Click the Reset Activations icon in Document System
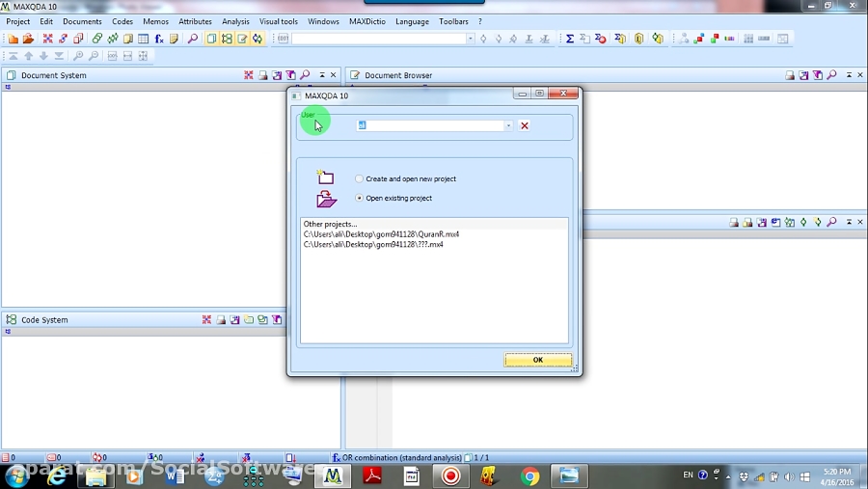 pos(249,75)
